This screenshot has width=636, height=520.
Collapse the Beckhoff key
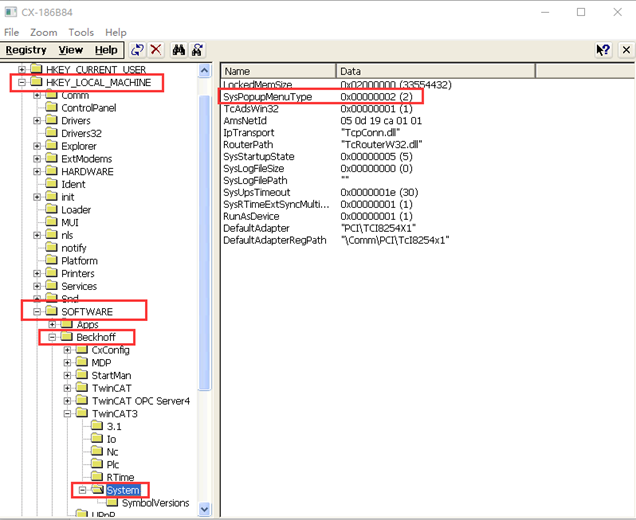[x=52, y=337]
